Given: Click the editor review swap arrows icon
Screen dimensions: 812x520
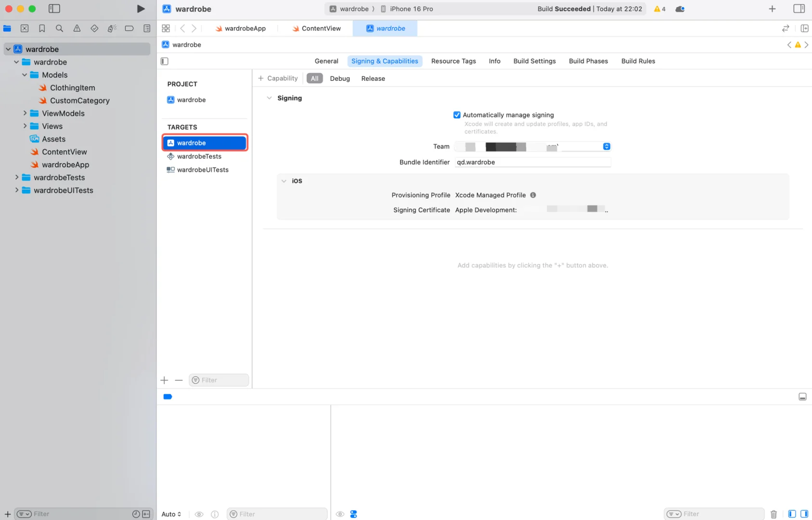Looking at the screenshot, I should tap(786, 28).
